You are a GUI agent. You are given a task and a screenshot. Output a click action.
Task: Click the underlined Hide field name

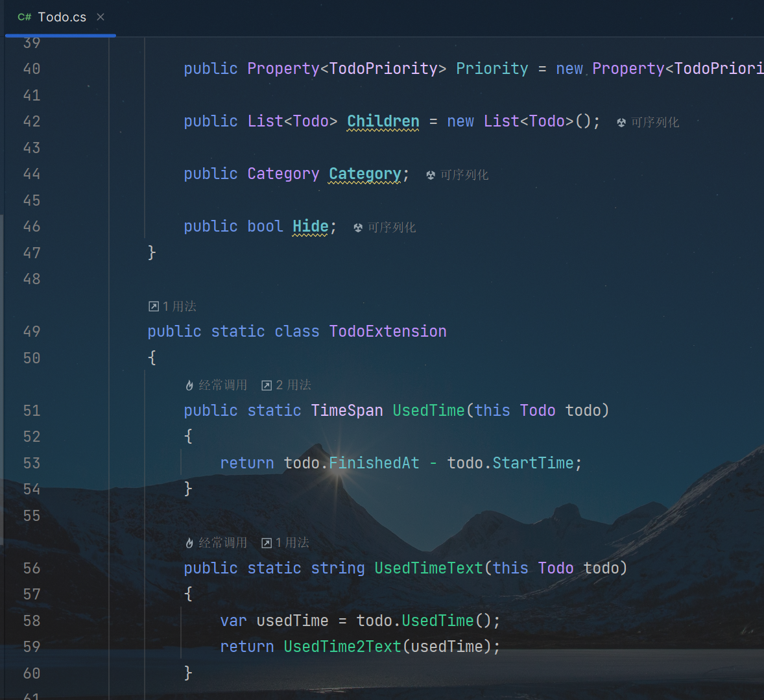point(311,226)
